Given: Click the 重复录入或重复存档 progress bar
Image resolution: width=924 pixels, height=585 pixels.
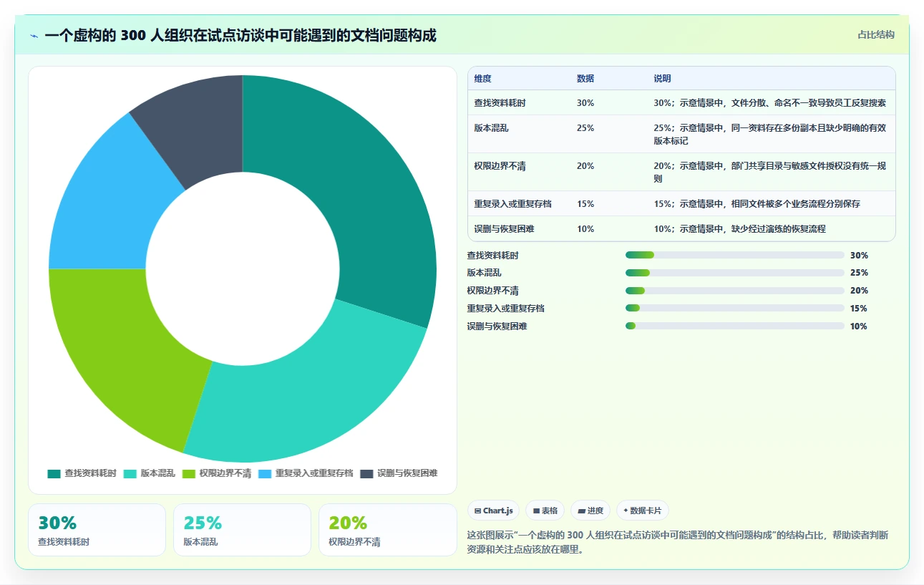Looking at the screenshot, I should [x=735, y=309].
